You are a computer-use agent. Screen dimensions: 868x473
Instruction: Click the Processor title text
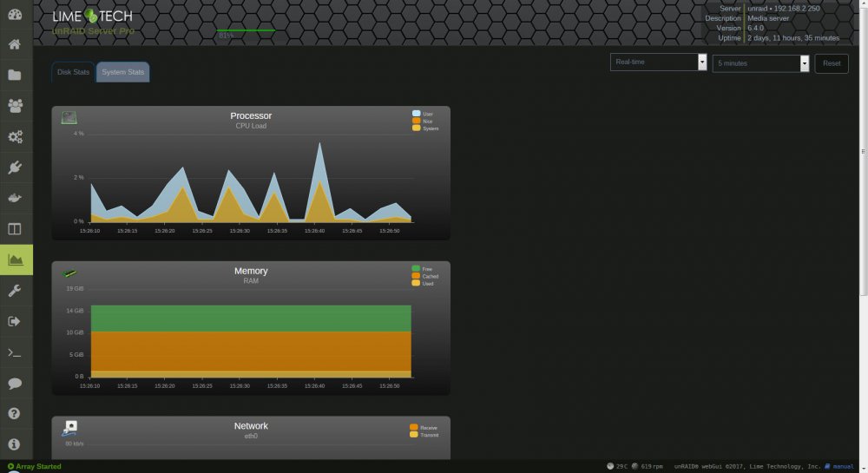pos(251,115)
